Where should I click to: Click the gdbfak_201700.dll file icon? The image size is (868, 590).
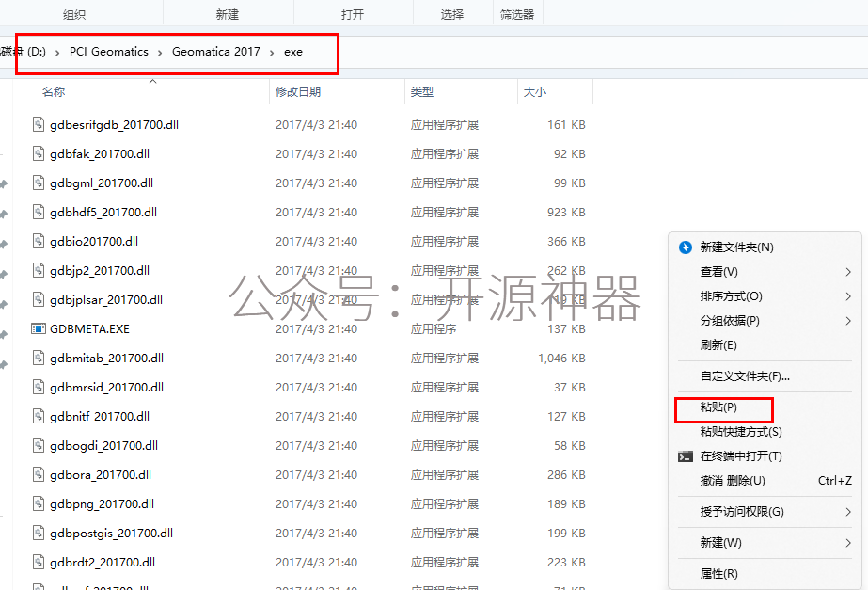click(39, 153)
